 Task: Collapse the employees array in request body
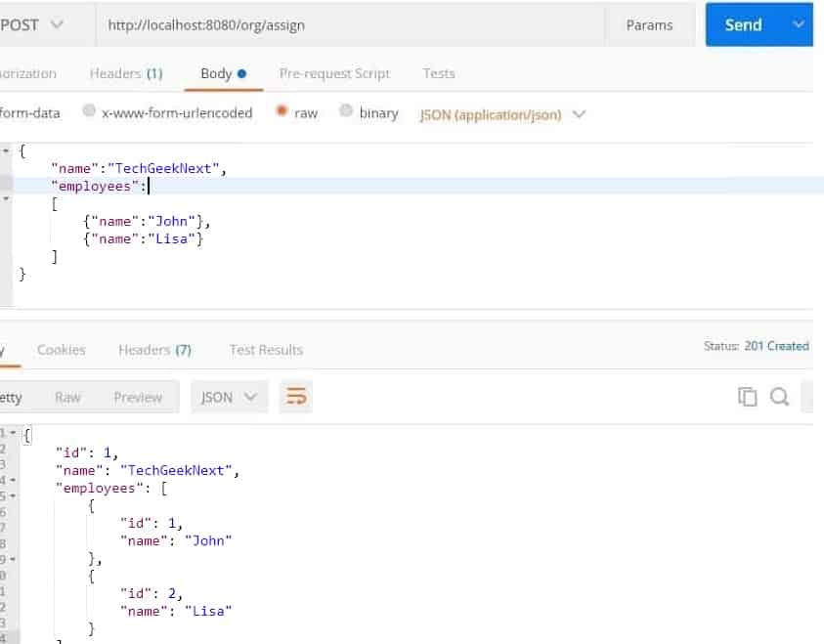pyautogui.click(x=6, y=199)
